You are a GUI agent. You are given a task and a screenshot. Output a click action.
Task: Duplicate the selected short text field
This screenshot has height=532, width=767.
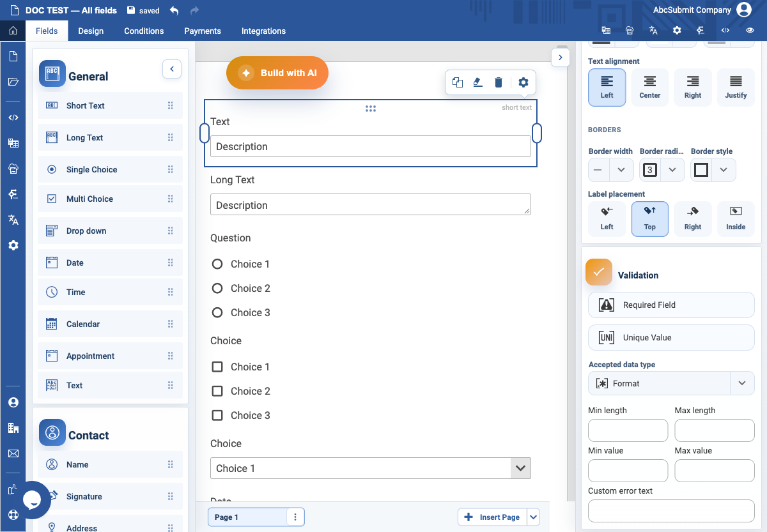click(458, 82)
